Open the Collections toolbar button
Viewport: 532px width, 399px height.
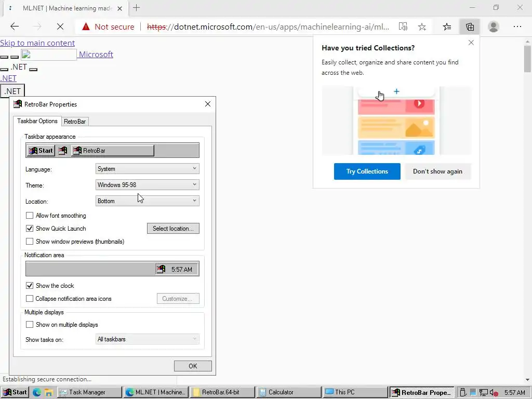click(x=470, y=26)
